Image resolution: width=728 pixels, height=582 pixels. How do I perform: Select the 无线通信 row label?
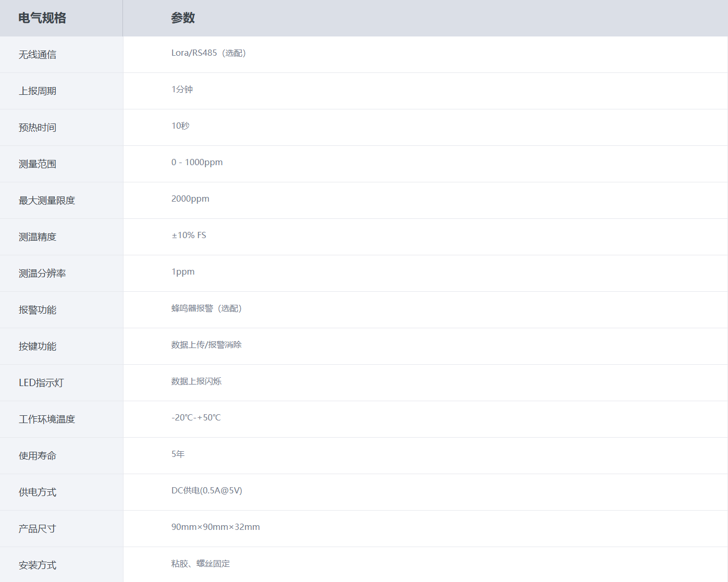[38, 55]
